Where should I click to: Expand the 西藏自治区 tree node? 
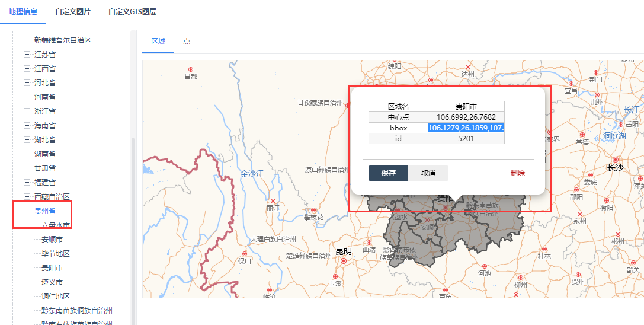[x=27, y=197]
